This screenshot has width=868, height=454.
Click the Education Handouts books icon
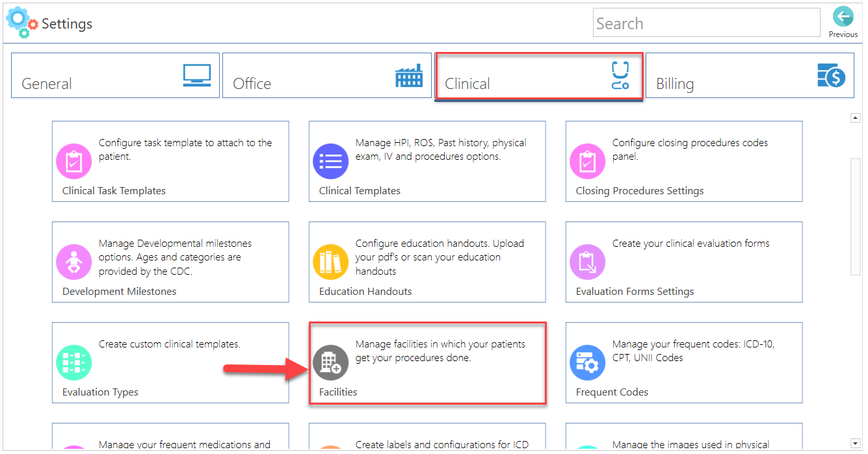(330, 262)
